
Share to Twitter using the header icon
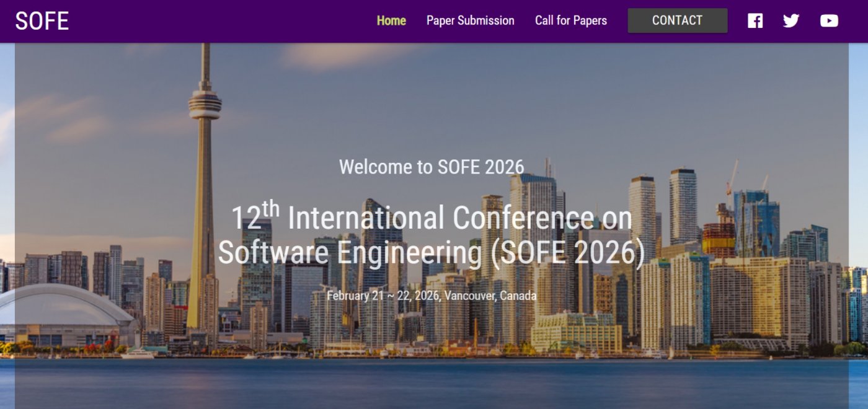[791, 20]
